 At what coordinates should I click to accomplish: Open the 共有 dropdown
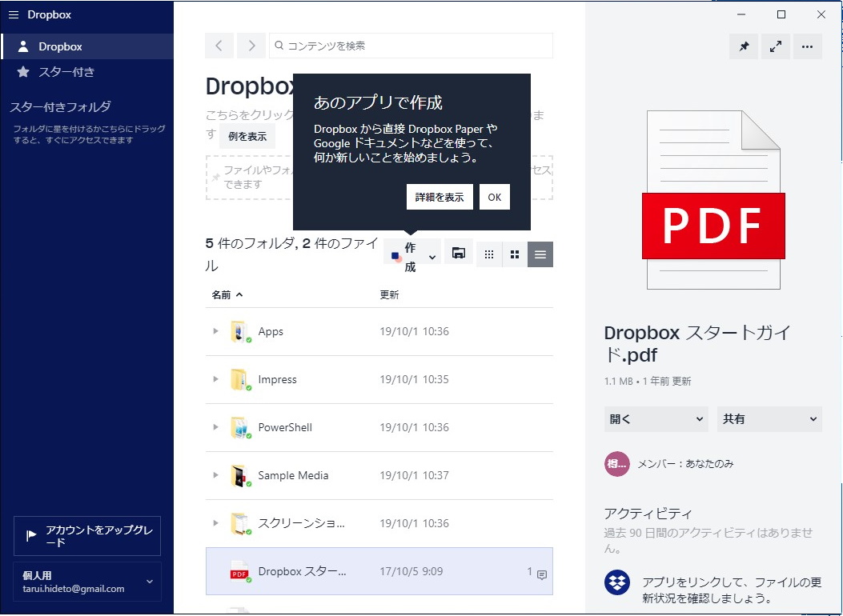769,418
